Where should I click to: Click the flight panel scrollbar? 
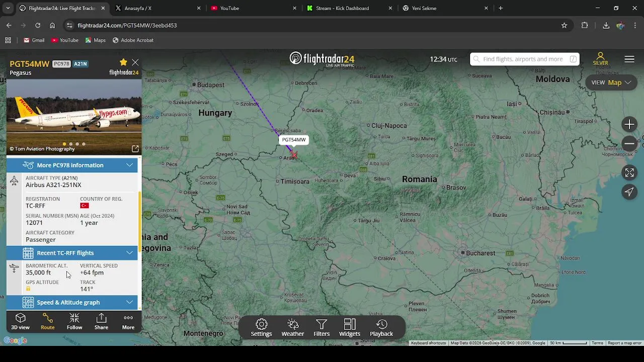point(140,221)
